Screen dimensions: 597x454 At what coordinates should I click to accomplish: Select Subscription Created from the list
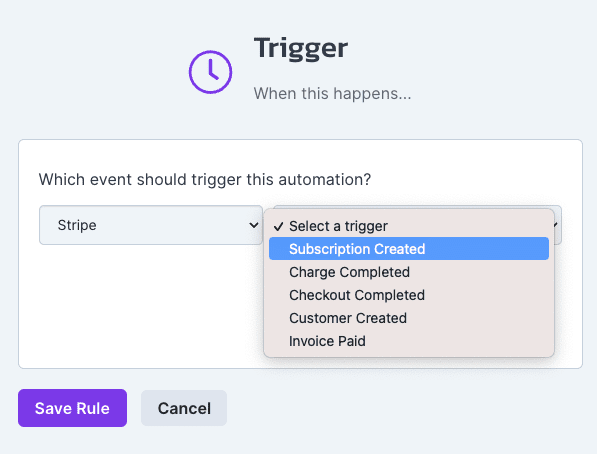click(409, 249)
